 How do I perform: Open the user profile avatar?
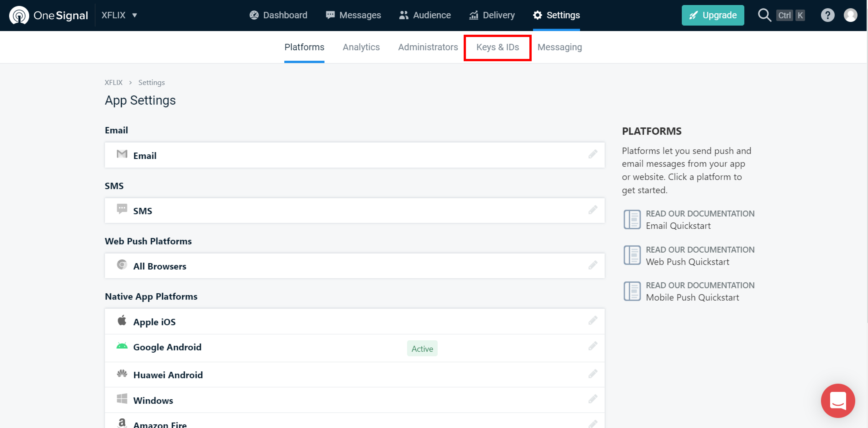point(850,15)
